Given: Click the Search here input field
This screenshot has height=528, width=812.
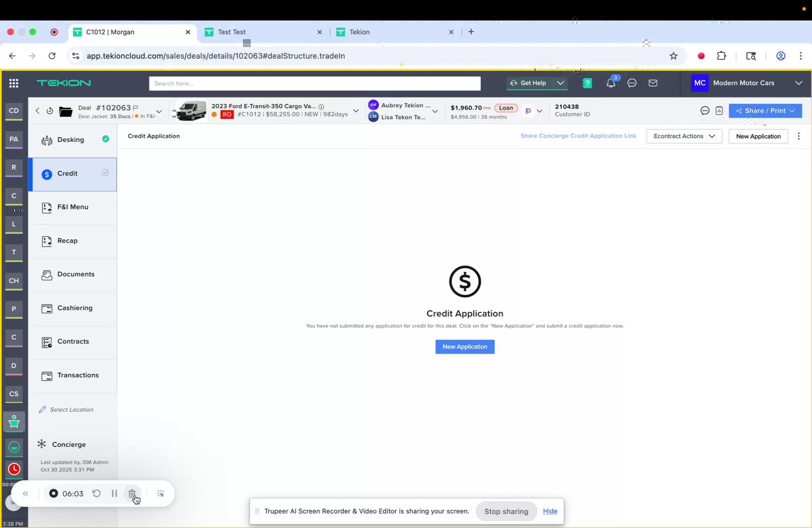Looking at the screenshot, I should [x=314, y=83].
